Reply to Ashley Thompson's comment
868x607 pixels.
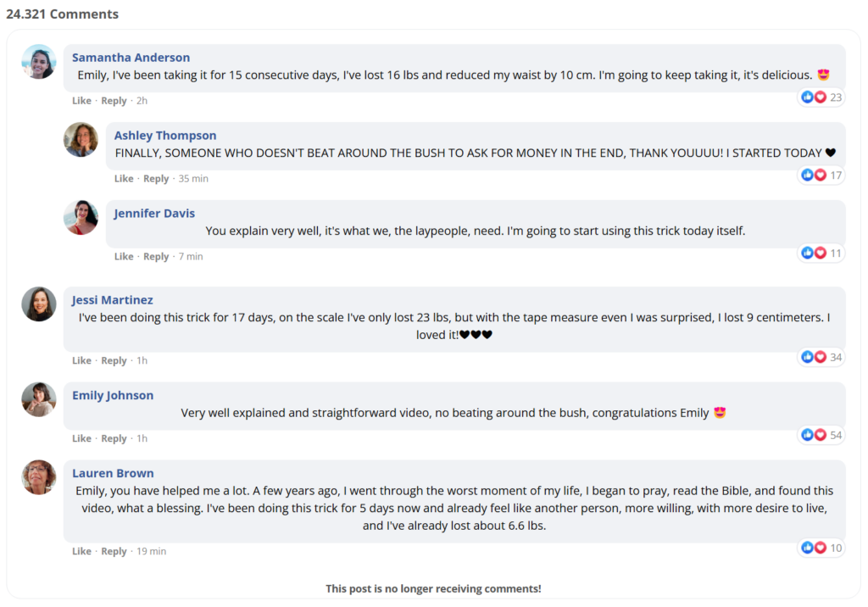[156, 179]
